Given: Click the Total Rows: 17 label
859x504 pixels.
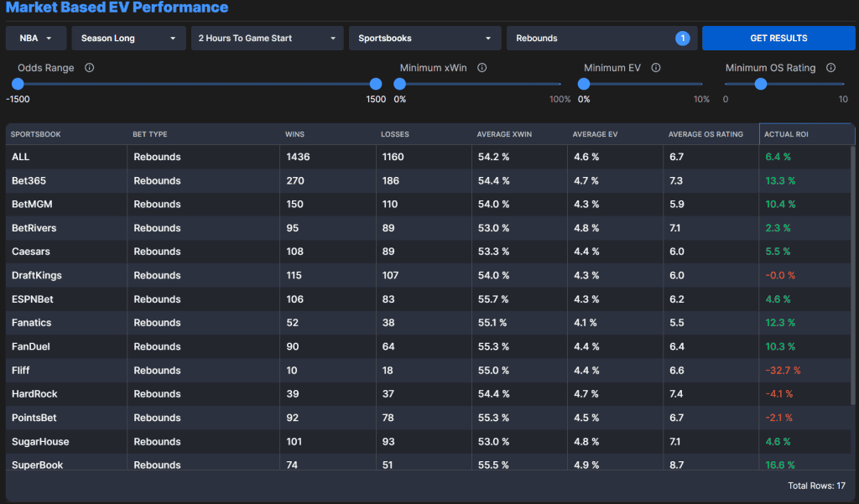Looking at the screenshot, I should pos(816,486).
